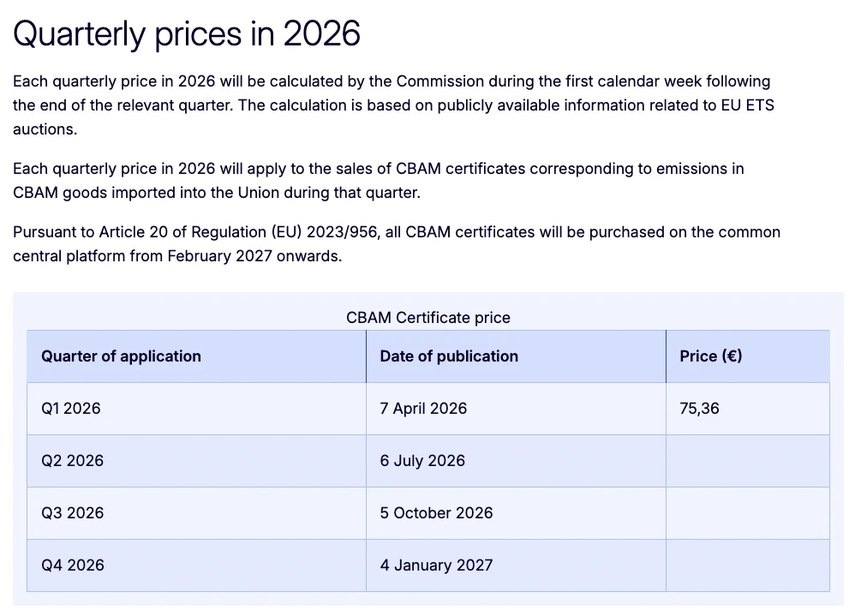Click the "7 April 2026" date cell
Screen dimensions: 855x616
click(423, 409)
